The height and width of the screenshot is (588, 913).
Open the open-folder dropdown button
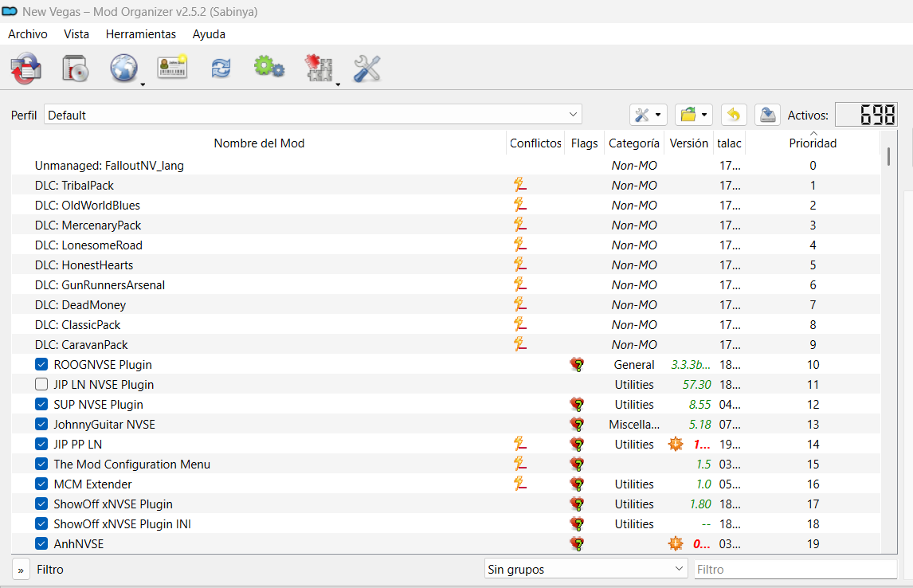[693, 115]
